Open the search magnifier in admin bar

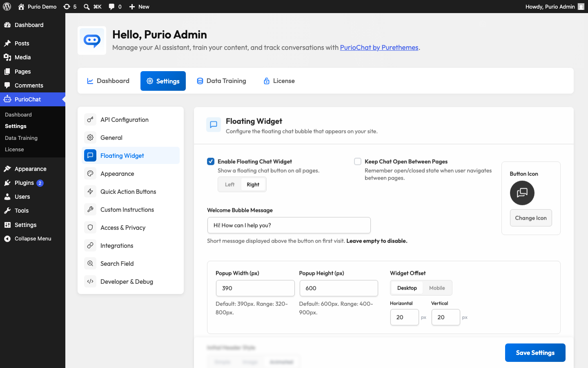tap(87, 7)
